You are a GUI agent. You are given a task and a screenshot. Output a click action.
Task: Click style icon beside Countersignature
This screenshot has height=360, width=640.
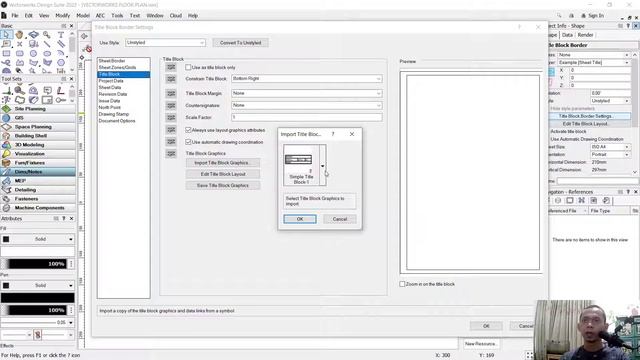(171, 106)
